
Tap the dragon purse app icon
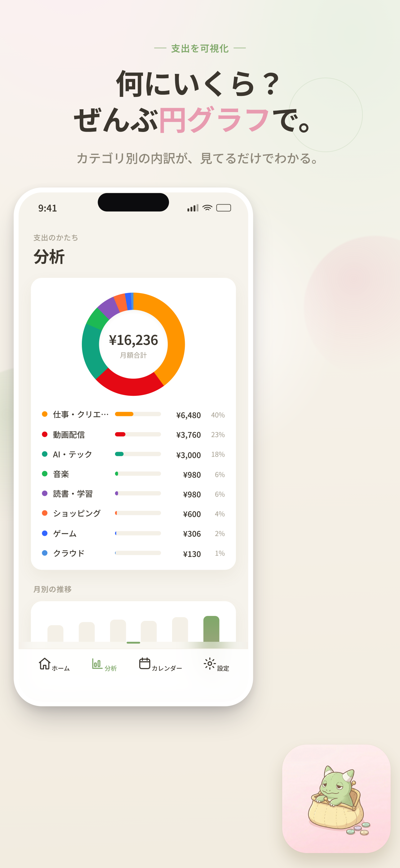click(336, 798)
